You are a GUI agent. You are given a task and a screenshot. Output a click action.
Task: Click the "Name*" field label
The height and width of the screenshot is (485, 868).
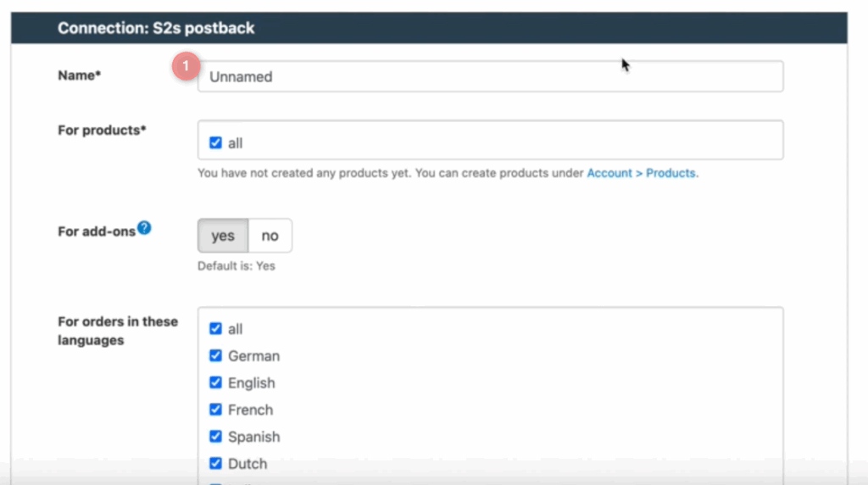tap(79, 75)
